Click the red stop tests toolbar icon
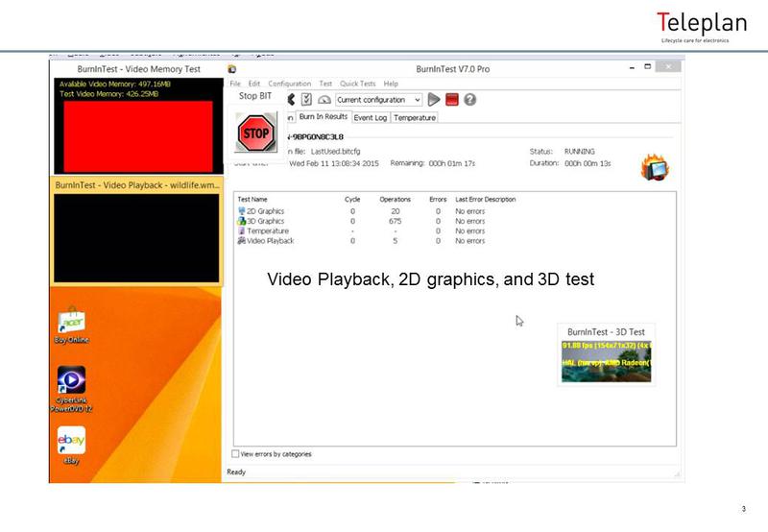 tap(451, 100)
